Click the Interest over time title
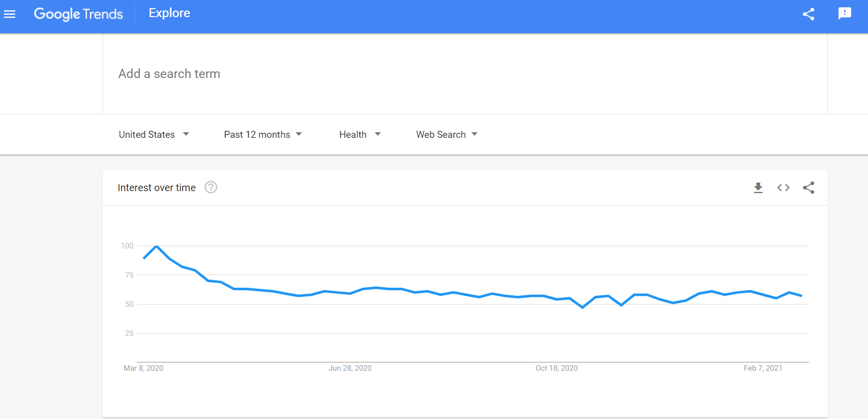Viewport: 868px width, 419px height. 157,188
